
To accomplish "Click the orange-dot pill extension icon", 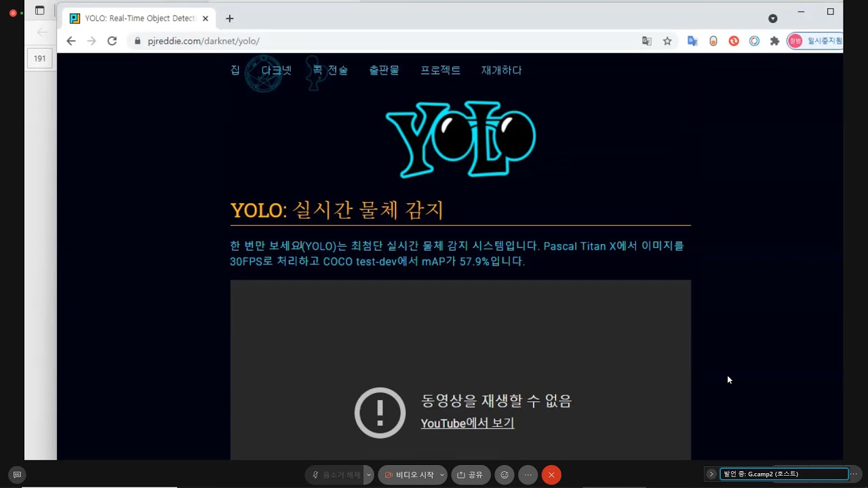I will 713,41.
